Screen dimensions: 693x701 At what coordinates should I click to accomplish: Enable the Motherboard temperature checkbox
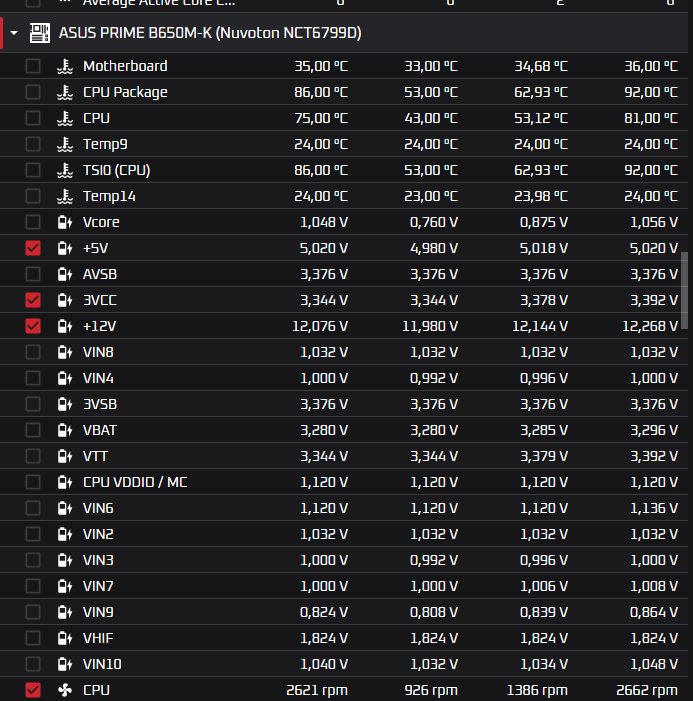pos(33,66)
